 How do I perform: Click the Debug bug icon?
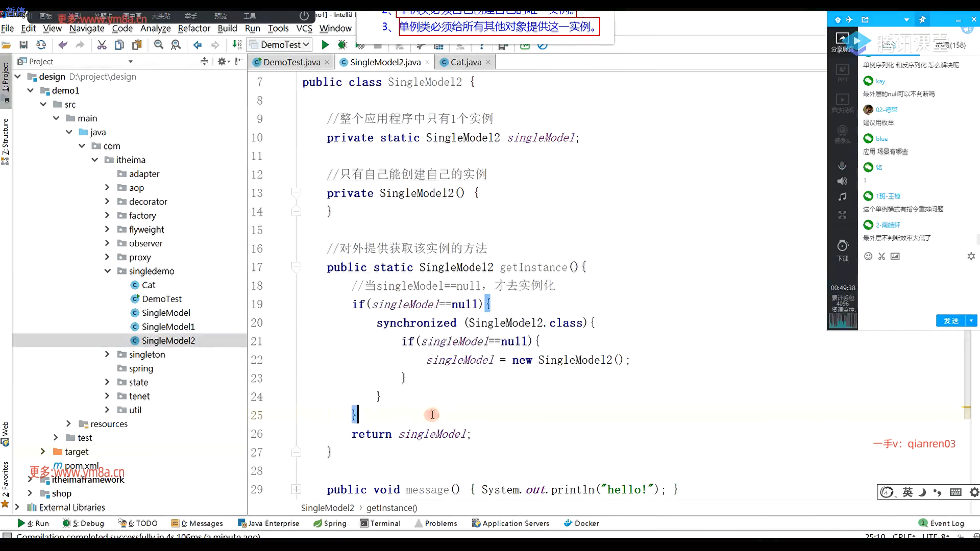(342, 45)
